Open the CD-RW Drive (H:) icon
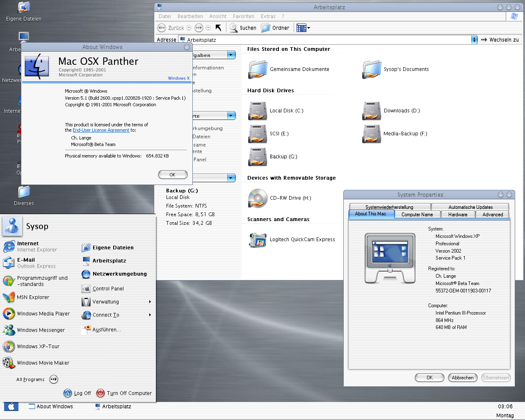 tap(258, 198)
